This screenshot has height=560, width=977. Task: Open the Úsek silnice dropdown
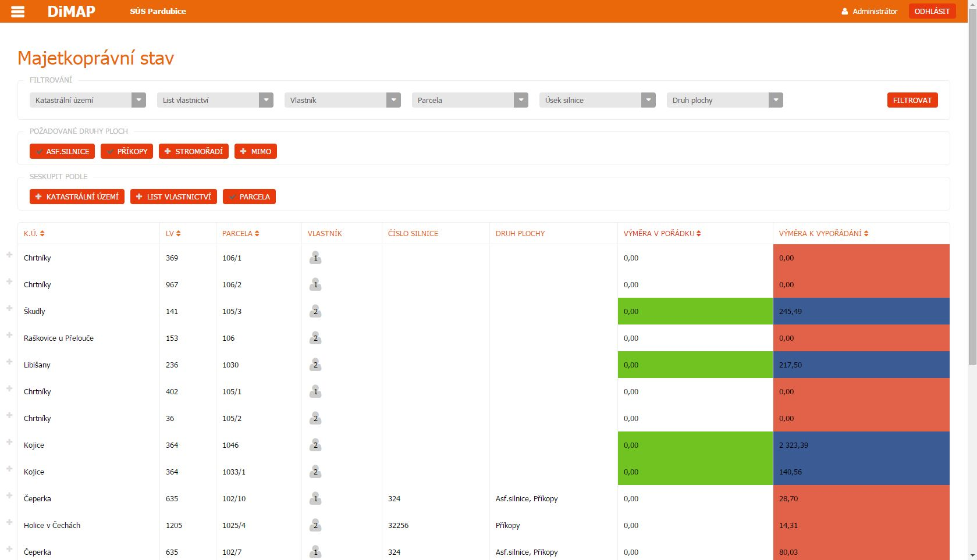pyautogui.click(x=597, y=100)
